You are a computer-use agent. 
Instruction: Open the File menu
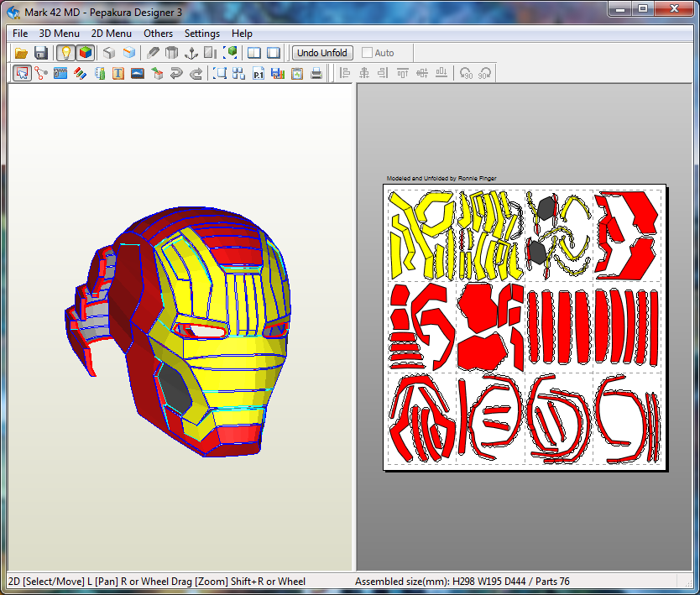click(x=20, y=34)
